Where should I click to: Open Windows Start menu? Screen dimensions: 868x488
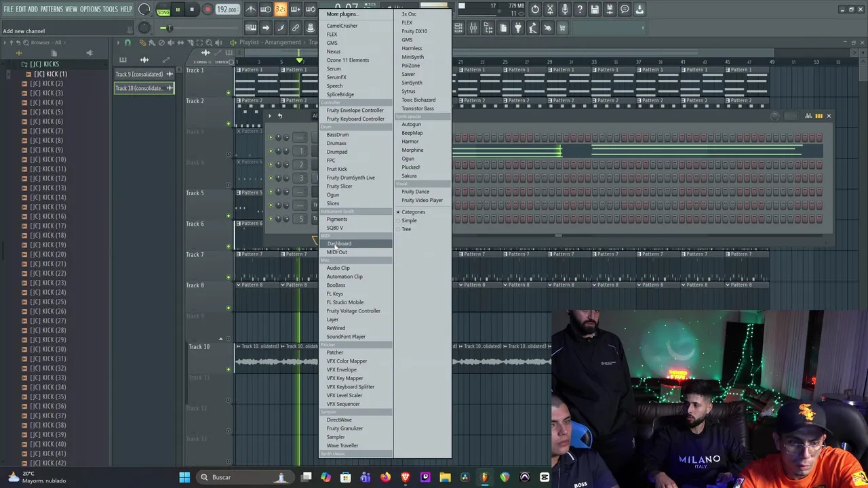[x=184, y=477]
